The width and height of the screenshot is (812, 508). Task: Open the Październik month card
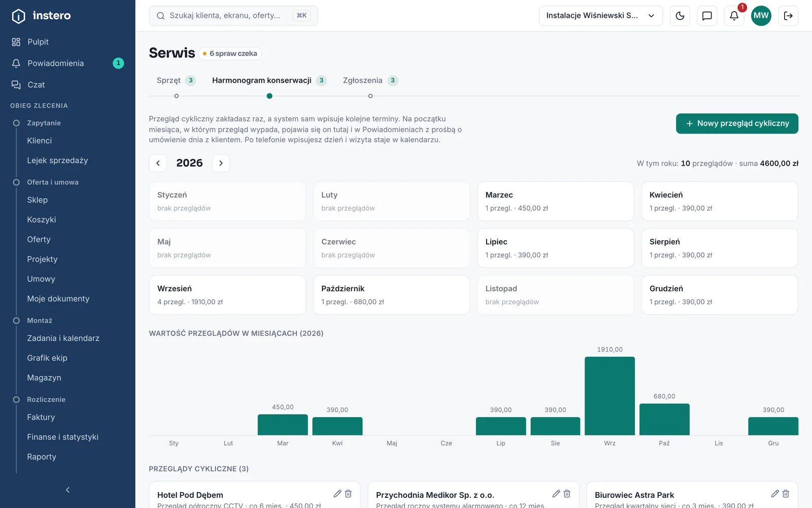coord(391,295)
